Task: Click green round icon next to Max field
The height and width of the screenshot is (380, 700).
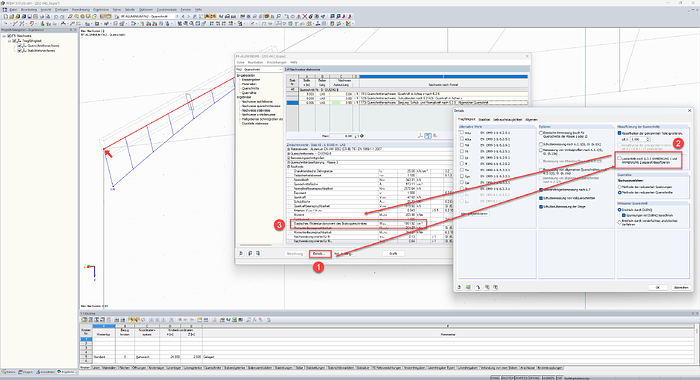Action: tap(362, 136)
